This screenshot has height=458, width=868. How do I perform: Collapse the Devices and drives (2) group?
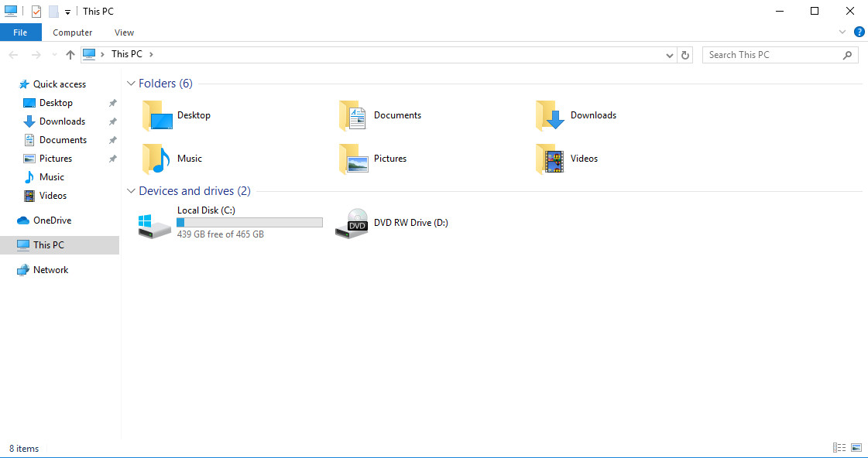[x=131, y=191]
